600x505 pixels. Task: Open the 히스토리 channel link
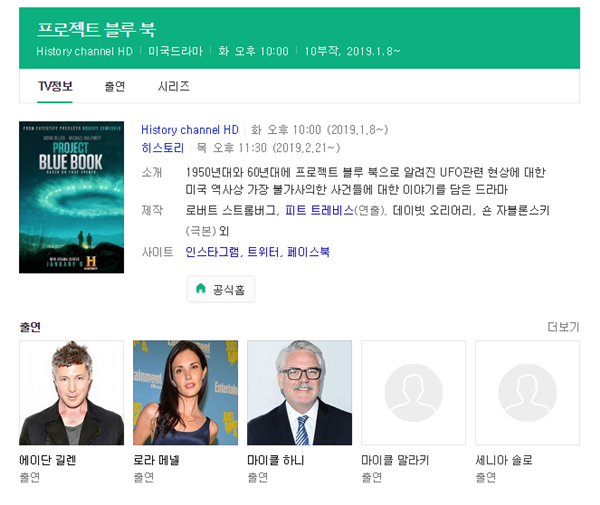(163, 148)
